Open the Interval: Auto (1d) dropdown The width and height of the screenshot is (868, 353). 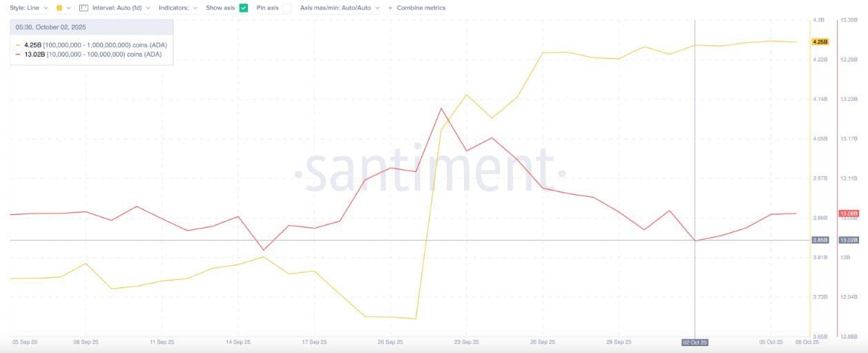122,8
